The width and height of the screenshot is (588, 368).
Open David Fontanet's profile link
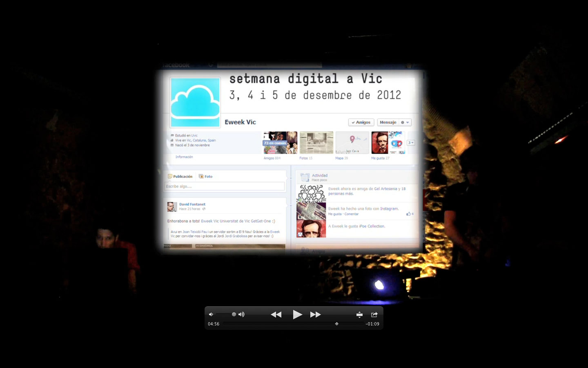[x=192, y=204]
